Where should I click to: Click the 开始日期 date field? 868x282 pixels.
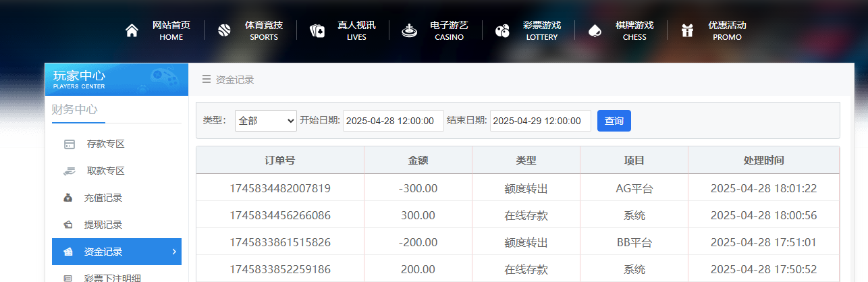tap(394, 121)
